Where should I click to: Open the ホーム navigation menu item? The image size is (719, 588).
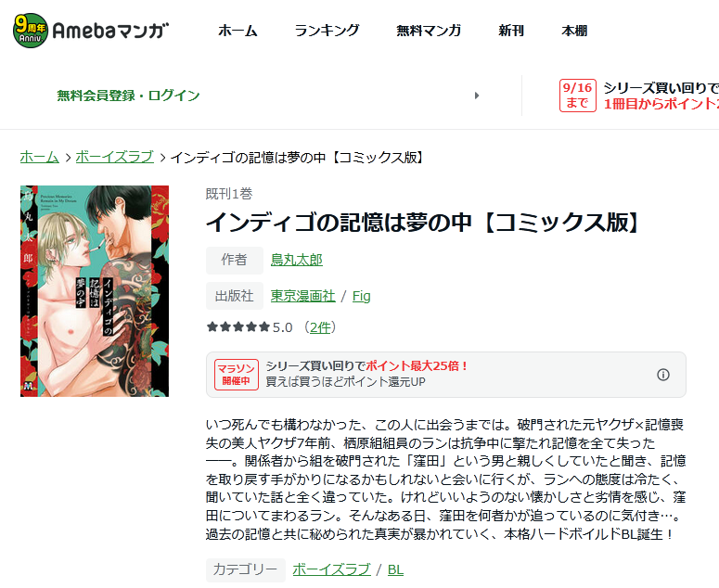coord(238,31)
